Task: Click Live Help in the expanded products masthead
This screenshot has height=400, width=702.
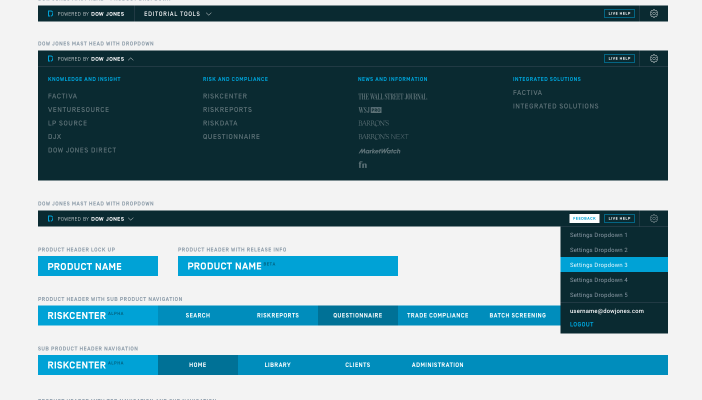Action: click(x=619, y=59)
